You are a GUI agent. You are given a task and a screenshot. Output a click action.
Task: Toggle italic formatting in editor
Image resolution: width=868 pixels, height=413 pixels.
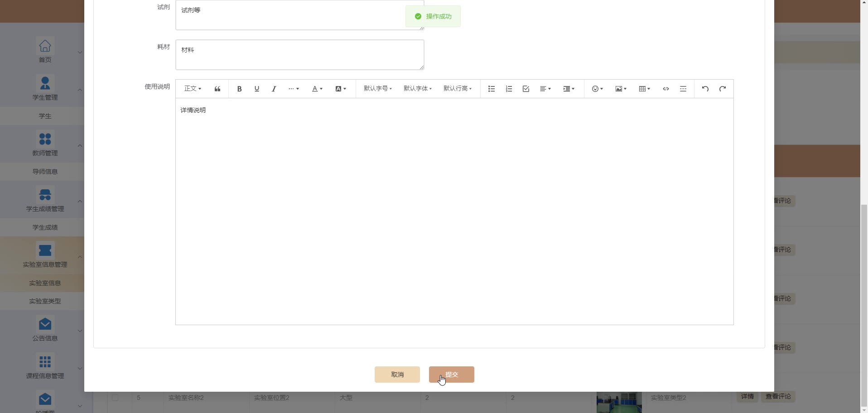[x=274, y=89]
